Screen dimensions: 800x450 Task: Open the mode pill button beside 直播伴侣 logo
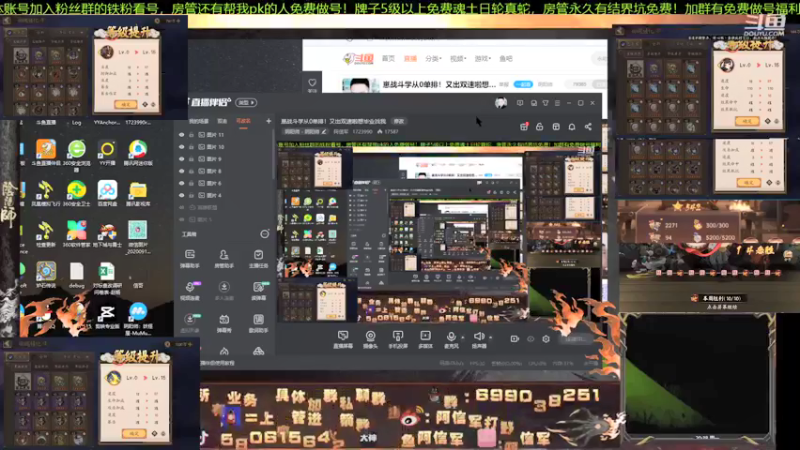246,103
